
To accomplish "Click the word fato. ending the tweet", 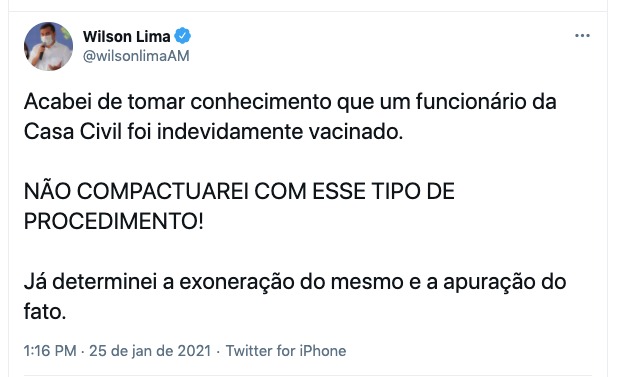I will 45,312.
